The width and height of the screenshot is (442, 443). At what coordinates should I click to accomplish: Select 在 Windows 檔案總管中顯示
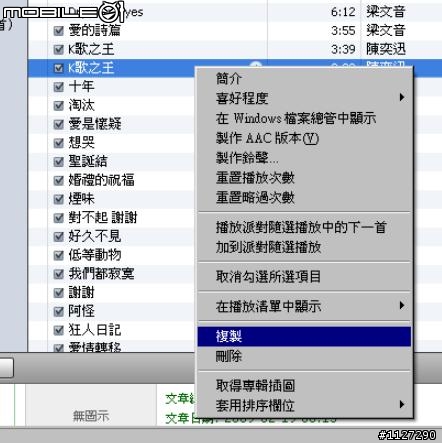pos(304,118)
